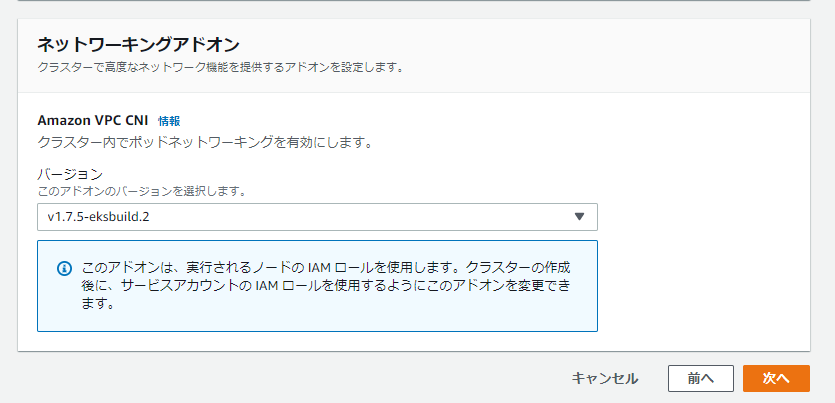Click blank footer area left of キャンセル
The height and width of the screenshot is (403, 835).
pos(300,378)
